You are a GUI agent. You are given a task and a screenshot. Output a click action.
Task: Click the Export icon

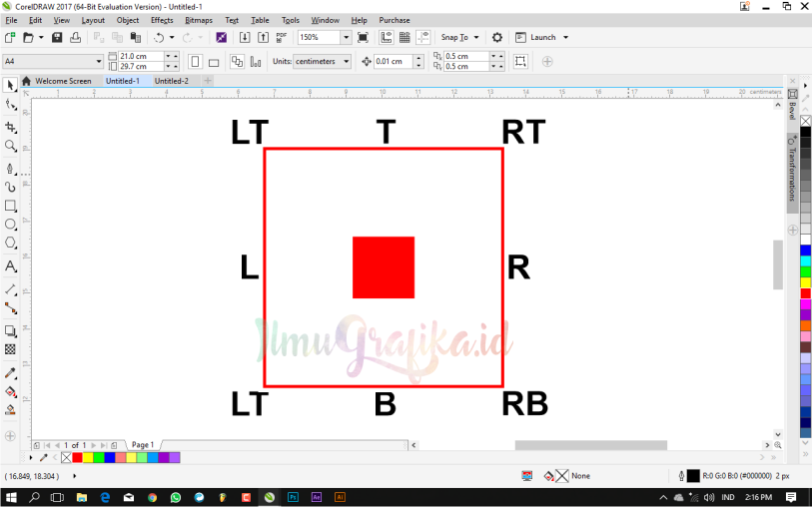pos(263,37)
